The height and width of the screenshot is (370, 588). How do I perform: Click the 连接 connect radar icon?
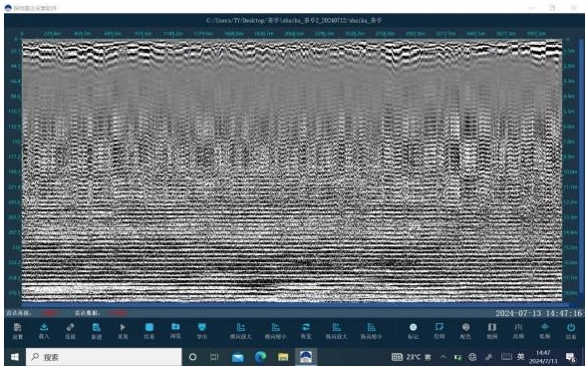(x=70, y=331)
